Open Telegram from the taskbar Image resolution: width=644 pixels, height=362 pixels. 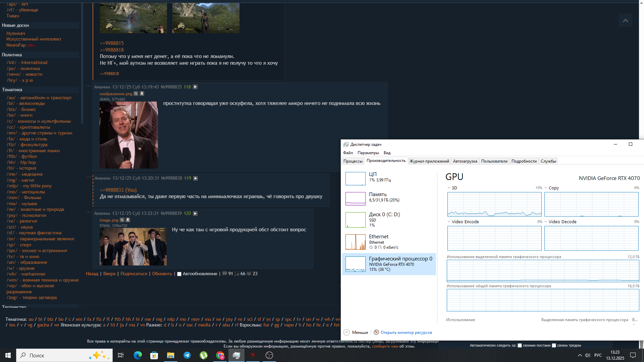click(x=187, y=355)
